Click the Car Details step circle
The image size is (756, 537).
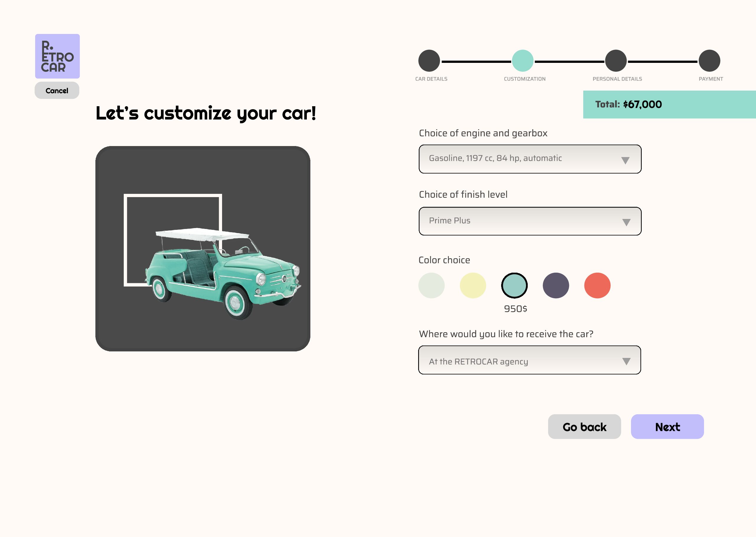[x=429, y=61]
